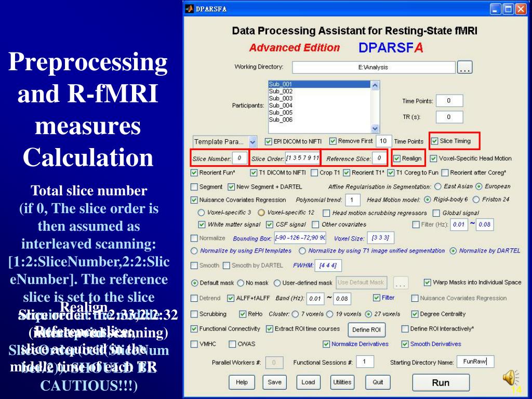Click the Save button
Screen dimensions: 532x399
pyautogui.click(x=274, y=382)
